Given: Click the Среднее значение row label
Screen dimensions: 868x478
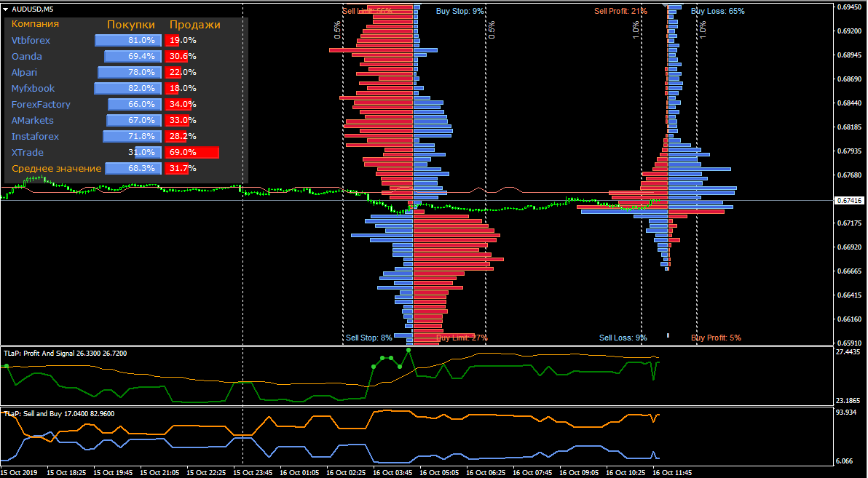Looking at the screenshot, I should coord(57,168).
